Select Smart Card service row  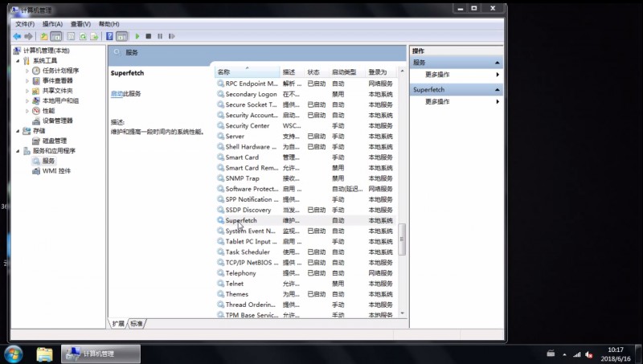pos(305,157)
